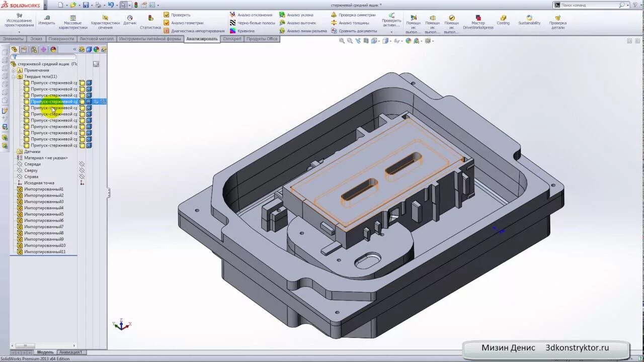This screenshot has width=644, height=362.
Task: Click the FeatureManager filter field
Action: (x=44, y=57)
